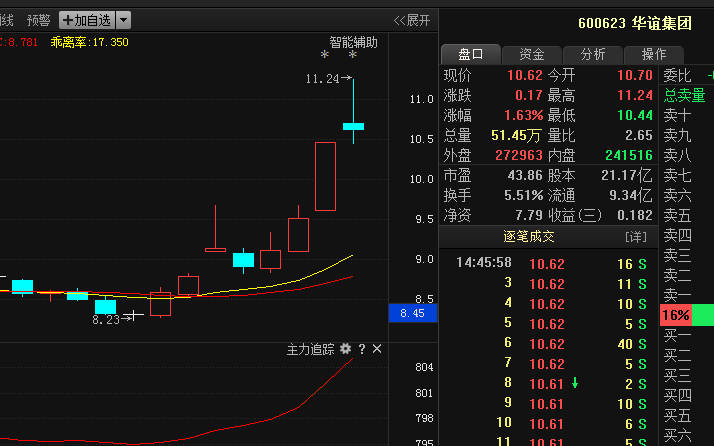
Task: Click the 流通 value 9.34亿
Action: (631, 195)
